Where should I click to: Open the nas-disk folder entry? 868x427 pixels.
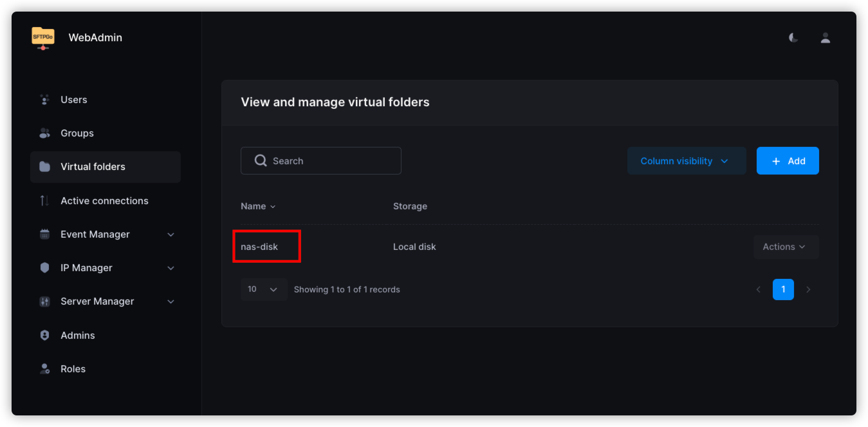pos(259,247)
